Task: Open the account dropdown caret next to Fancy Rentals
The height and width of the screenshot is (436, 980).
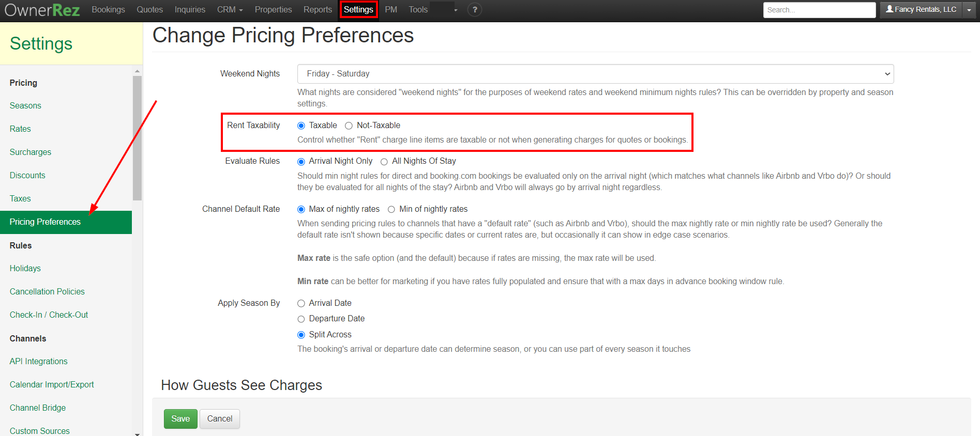Action: click(969, 10)
